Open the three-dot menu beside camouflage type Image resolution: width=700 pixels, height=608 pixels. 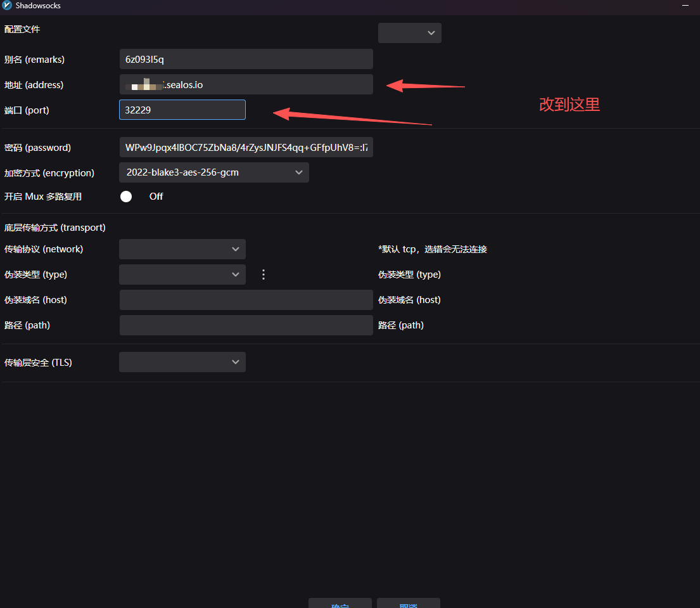(x=264, y=275)
